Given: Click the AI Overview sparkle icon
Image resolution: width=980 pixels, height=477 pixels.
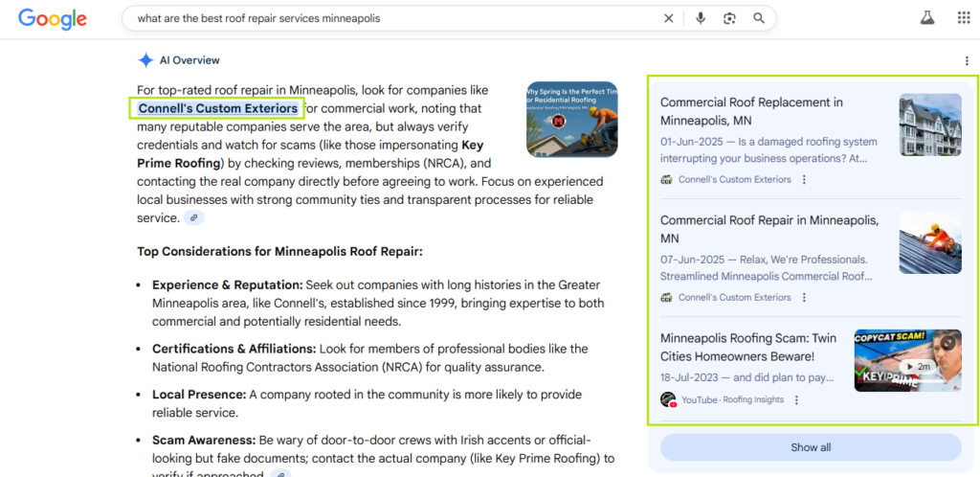Looking at the screenshot, I should click(x=145, y=60).
